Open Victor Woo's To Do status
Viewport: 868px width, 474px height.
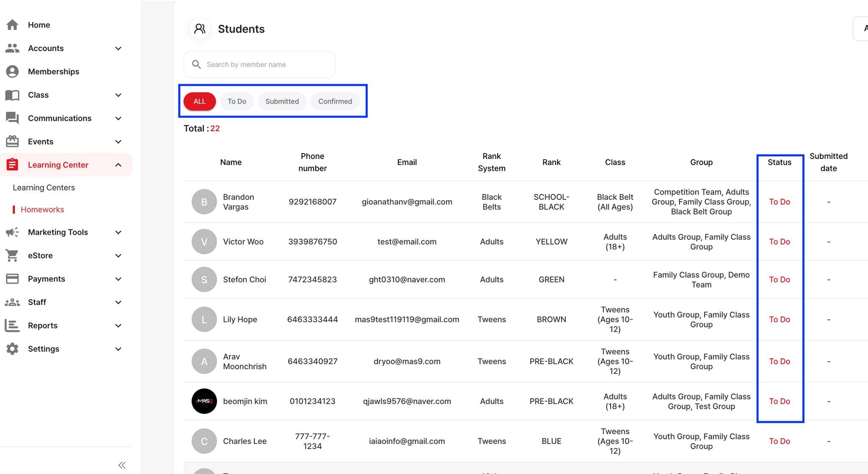click(779, 242)
